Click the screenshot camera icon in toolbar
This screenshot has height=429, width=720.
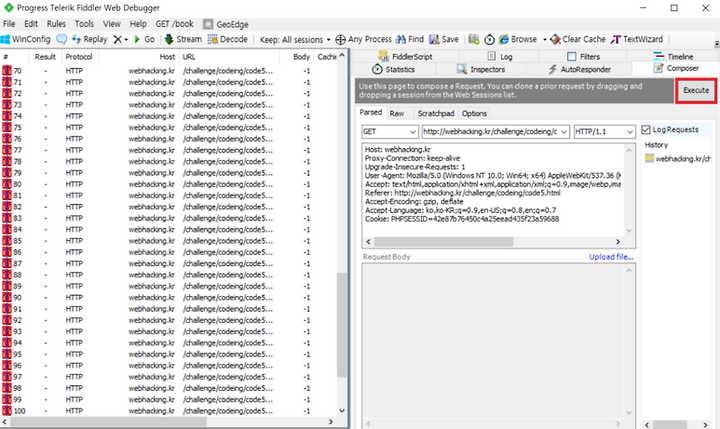(x=473, y=40)
